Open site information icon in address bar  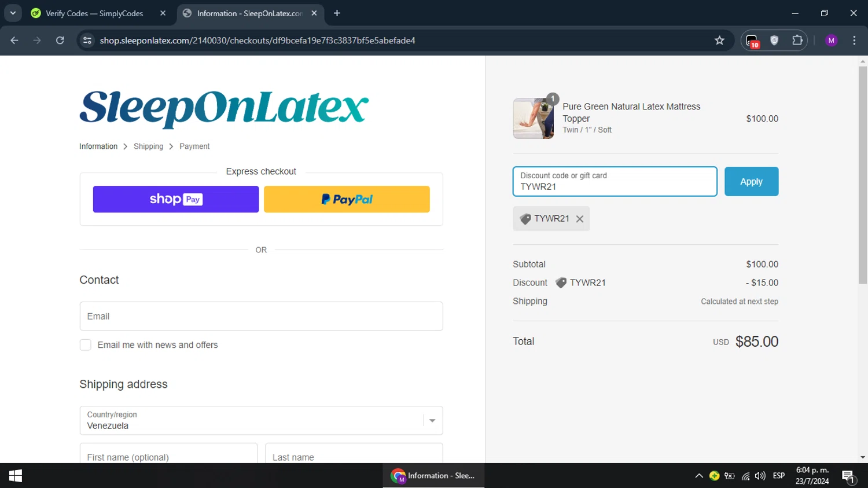[x=87, y=41]
